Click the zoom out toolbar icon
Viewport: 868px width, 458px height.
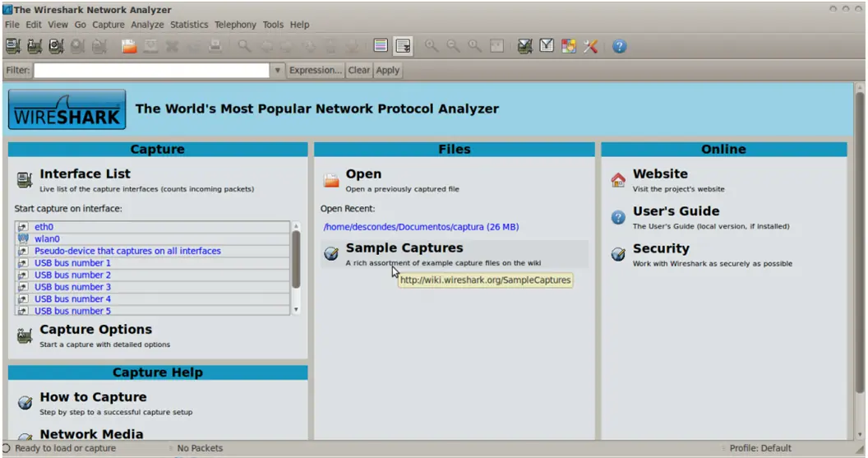[x=453, y=47]
